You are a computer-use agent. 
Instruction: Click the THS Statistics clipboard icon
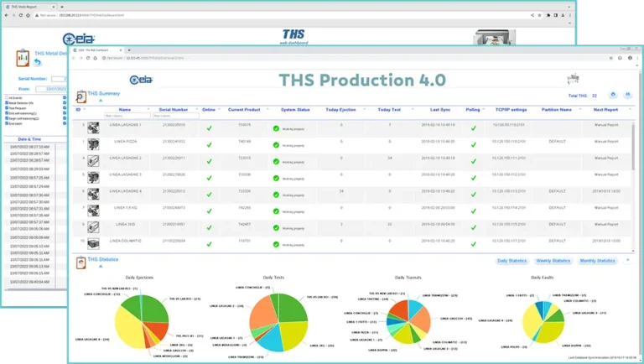pos(80,263)
